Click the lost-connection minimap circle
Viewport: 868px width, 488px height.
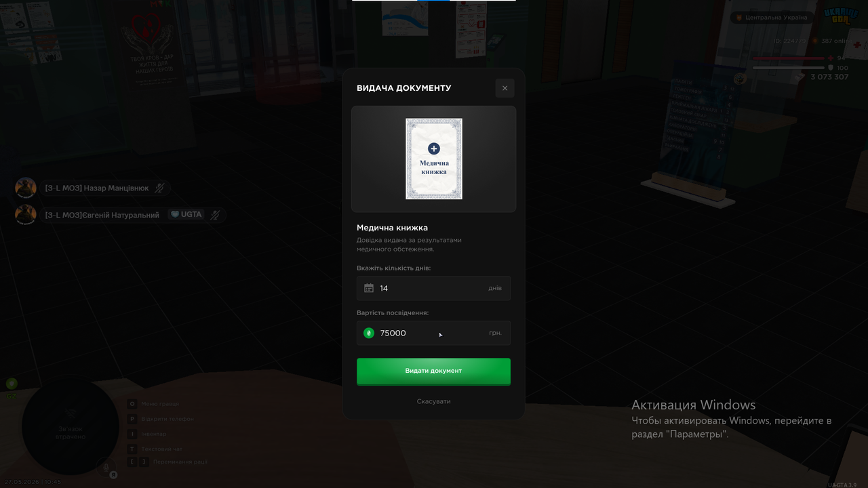71,425
